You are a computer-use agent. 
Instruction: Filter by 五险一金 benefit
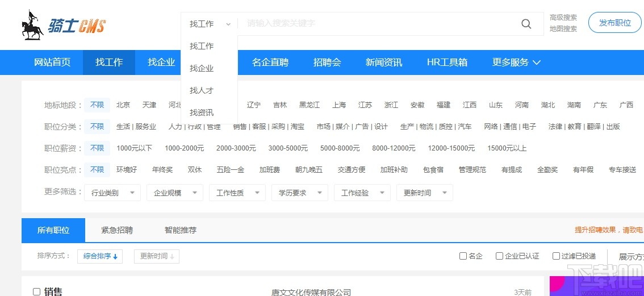point(231,169)
